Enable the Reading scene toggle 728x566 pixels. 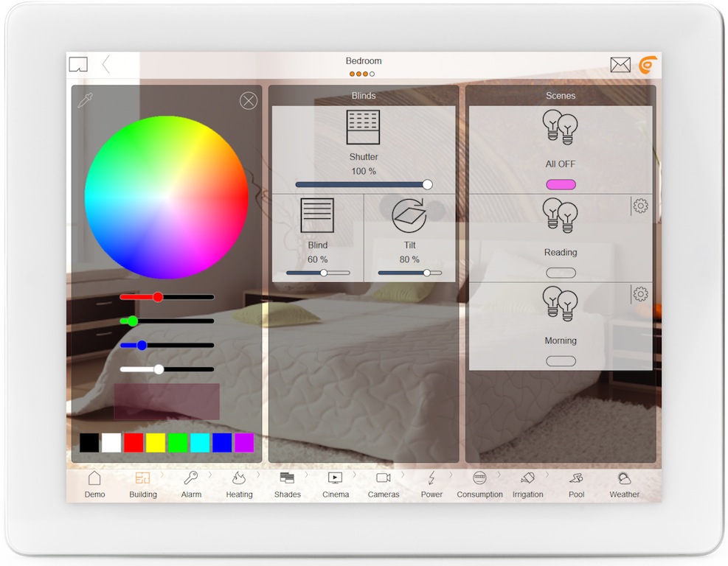coord(561,273)
